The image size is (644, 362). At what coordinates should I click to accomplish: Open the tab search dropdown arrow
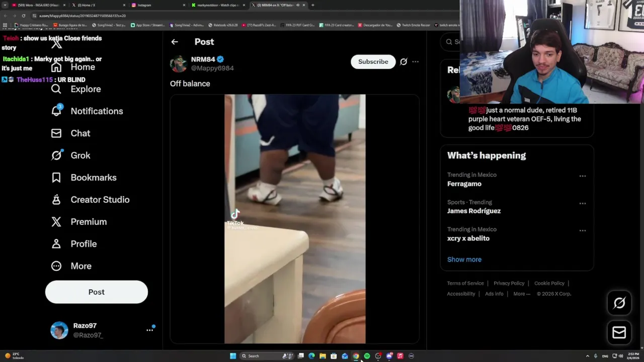(x=5, y=5)
